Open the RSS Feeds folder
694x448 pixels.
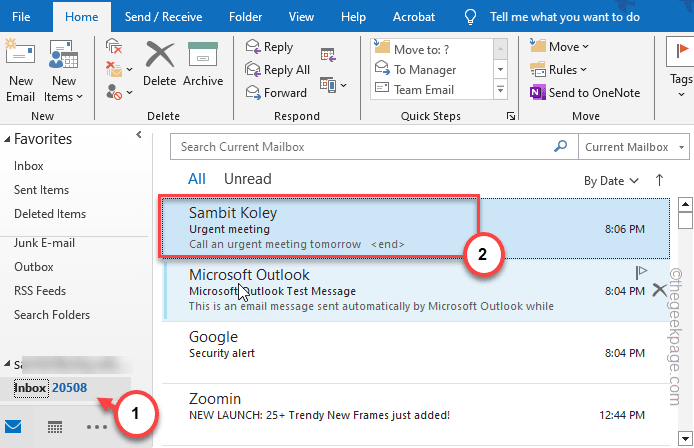pos(40,291)
